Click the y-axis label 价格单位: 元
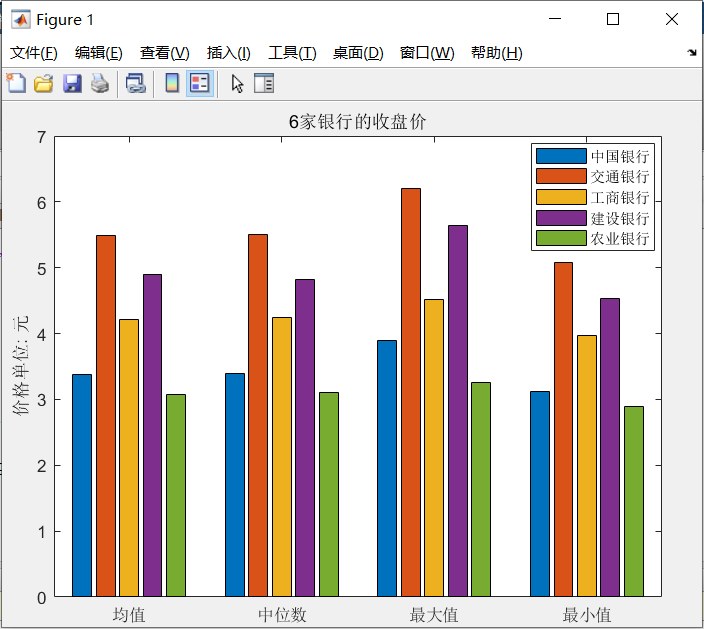704x629 pixels. pyautogui.click(x=21, y=365)
